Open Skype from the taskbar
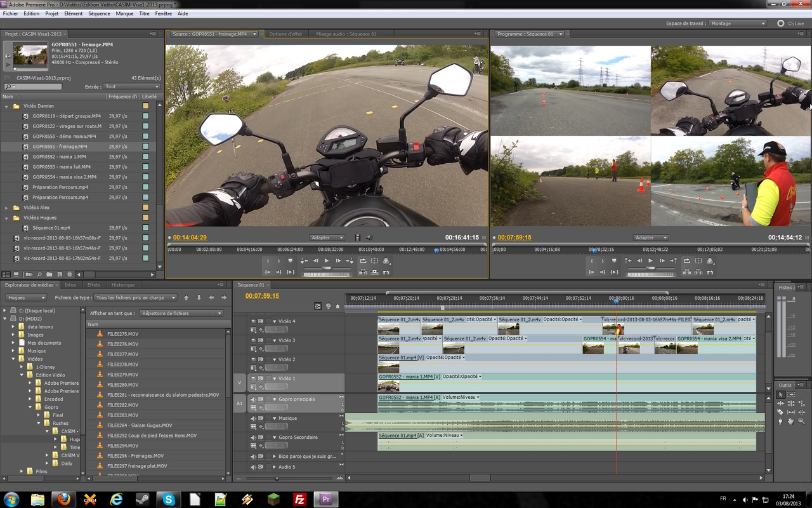This screenshot has height=508, width=812. [x=169, y=499]
